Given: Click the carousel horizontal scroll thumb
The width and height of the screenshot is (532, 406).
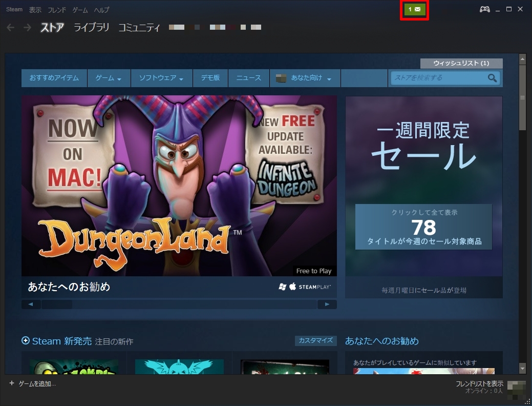Looking at the screenshot, I should [57, 304].
